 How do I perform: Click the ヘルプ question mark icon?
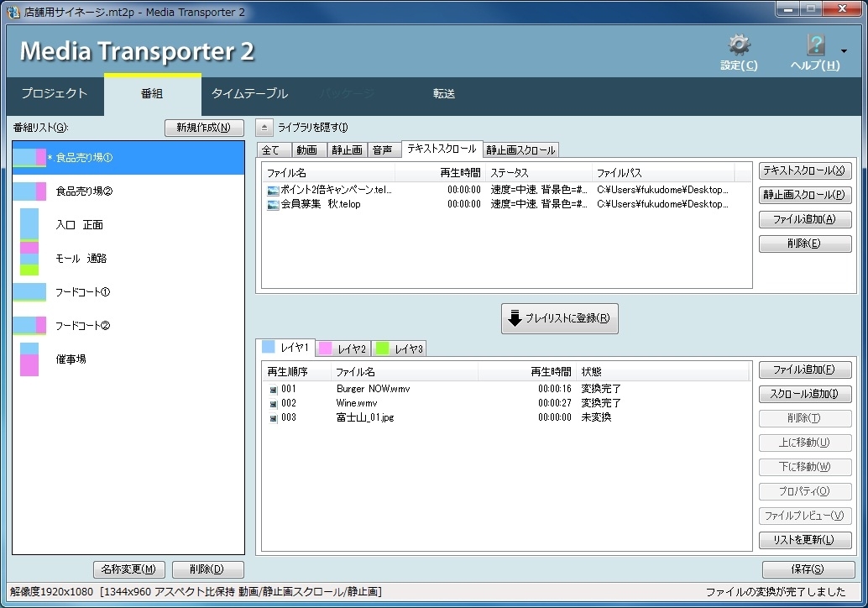click(x=815, y=45)
